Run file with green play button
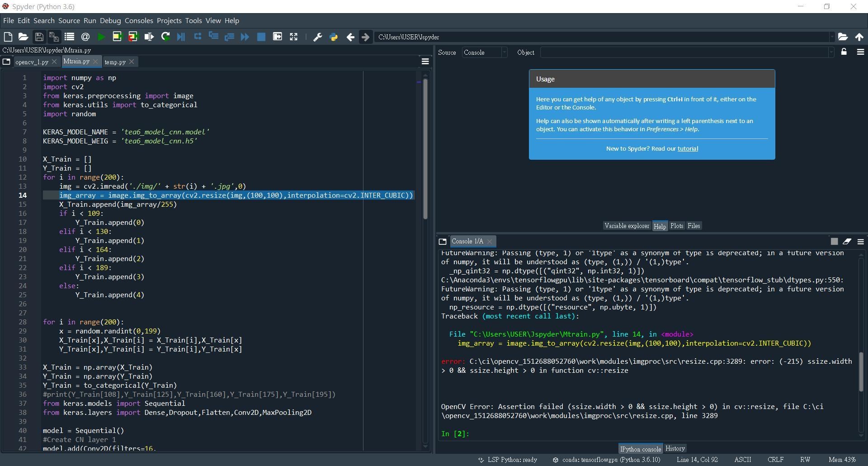 click(x=101, y=37)
